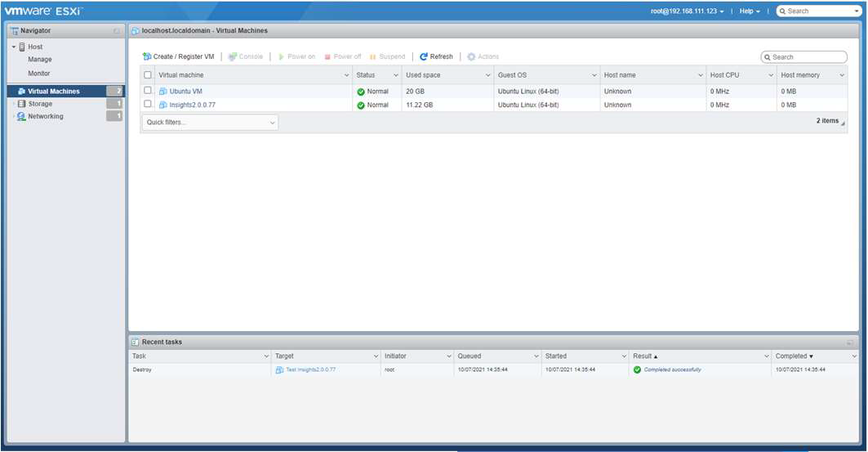The width and height of the screenshot is (868, 452).
Task: Click the Refresh button label
Action: (441, 56)
